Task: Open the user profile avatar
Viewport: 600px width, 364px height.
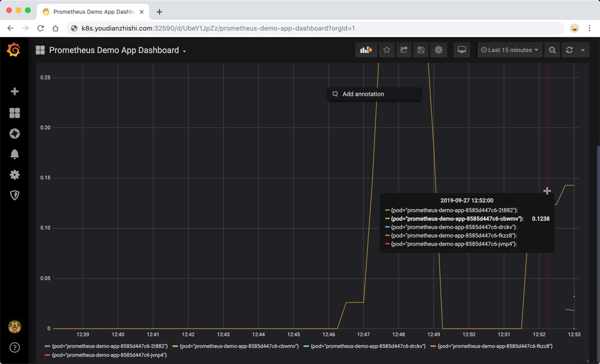Action: tap(14, 327)
